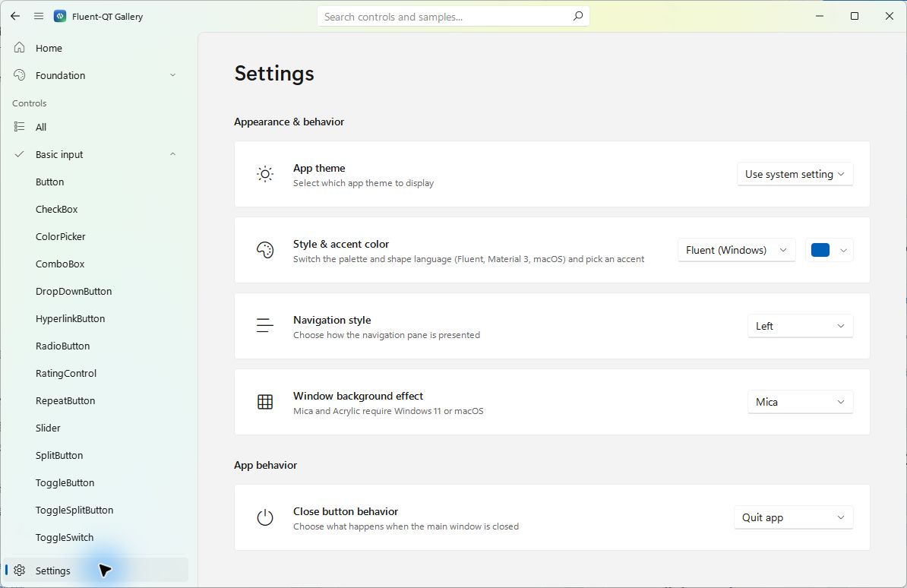Click the back arrow in title bar
This screenshot has width=907, height=588.
(15, 16)
